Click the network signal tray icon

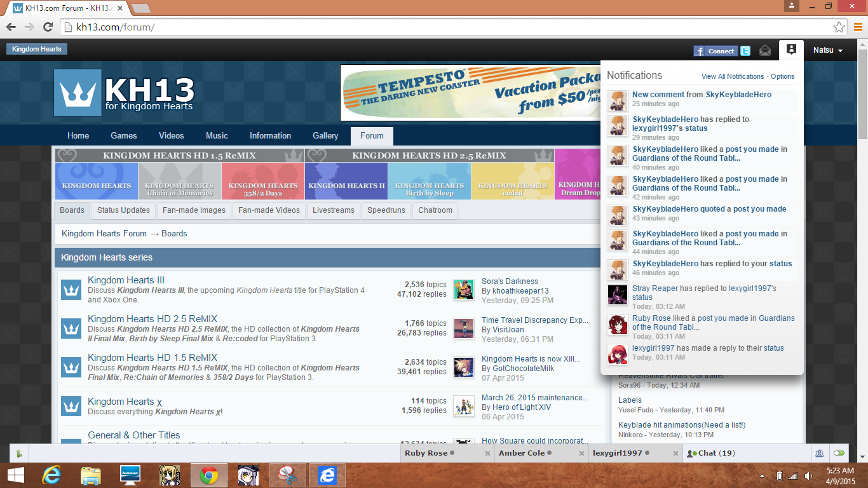click(793, 476)
